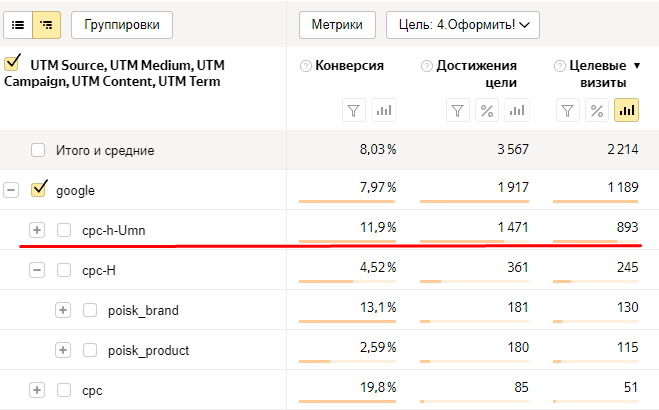
Task: Click highlighted chart icon under Целевые визиты
Action: click(627, 110)
